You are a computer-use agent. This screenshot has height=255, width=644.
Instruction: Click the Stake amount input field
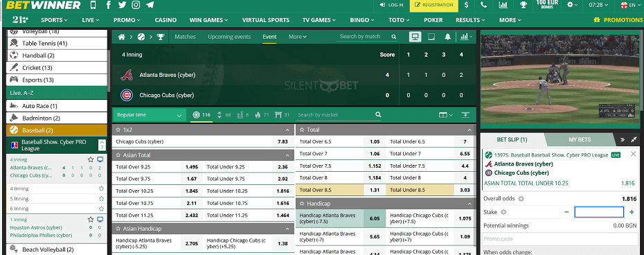point(599,212)
